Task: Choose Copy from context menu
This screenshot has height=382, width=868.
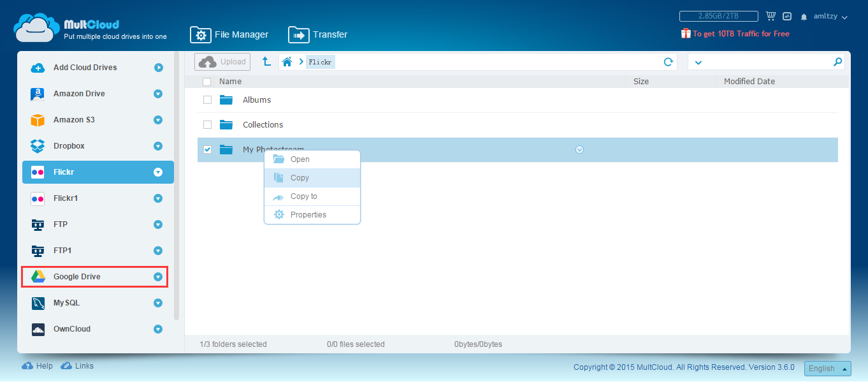Action: [312, 178]
